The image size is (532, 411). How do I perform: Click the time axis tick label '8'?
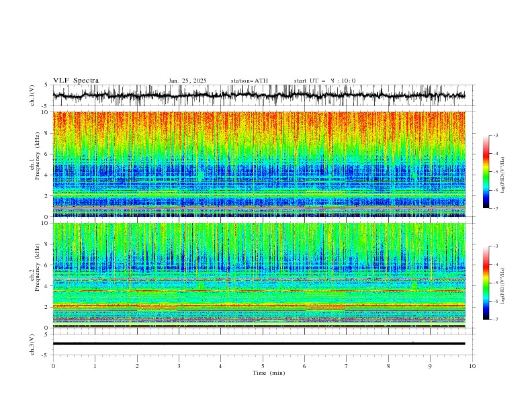[388, 366]
